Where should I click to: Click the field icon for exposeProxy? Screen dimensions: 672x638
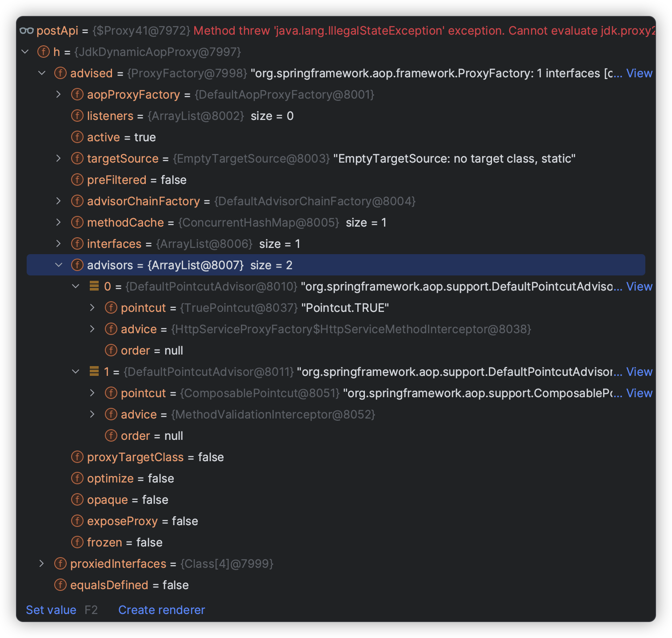pos(77,521)
